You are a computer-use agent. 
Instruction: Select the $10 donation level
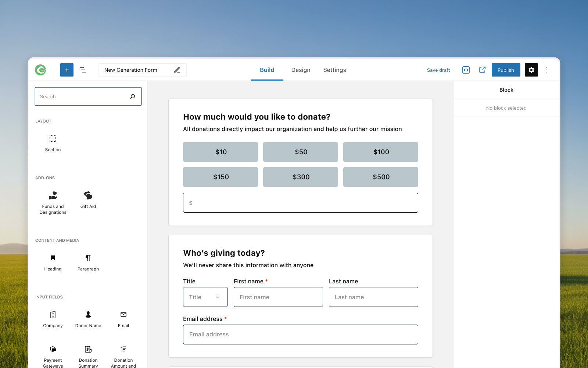[x=220, y=152]
